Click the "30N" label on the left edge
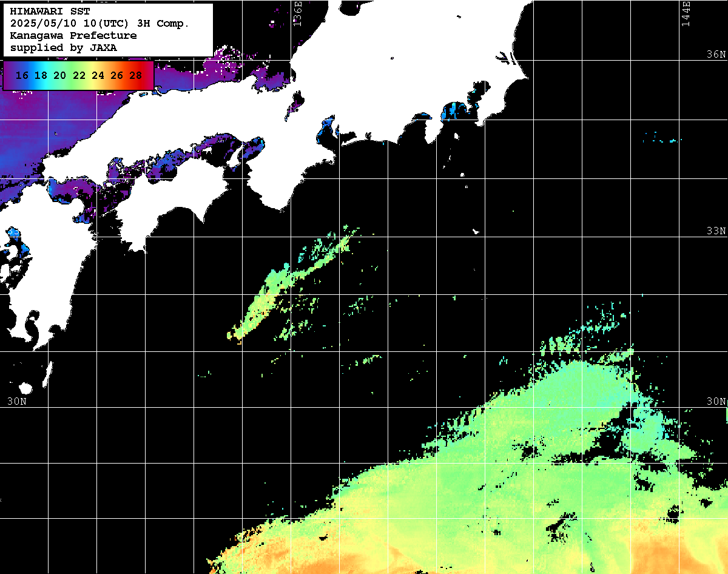728x574 pixels. click(x=17, y=401)
